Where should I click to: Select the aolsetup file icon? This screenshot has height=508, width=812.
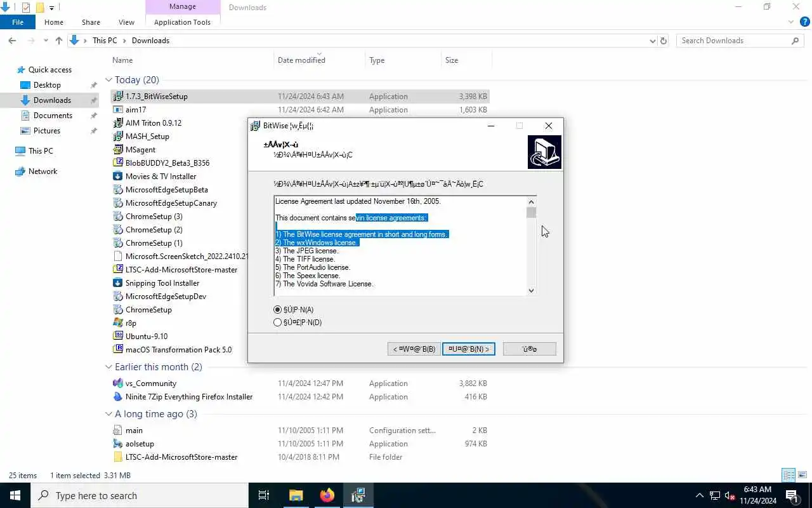(x=118, y=444)
